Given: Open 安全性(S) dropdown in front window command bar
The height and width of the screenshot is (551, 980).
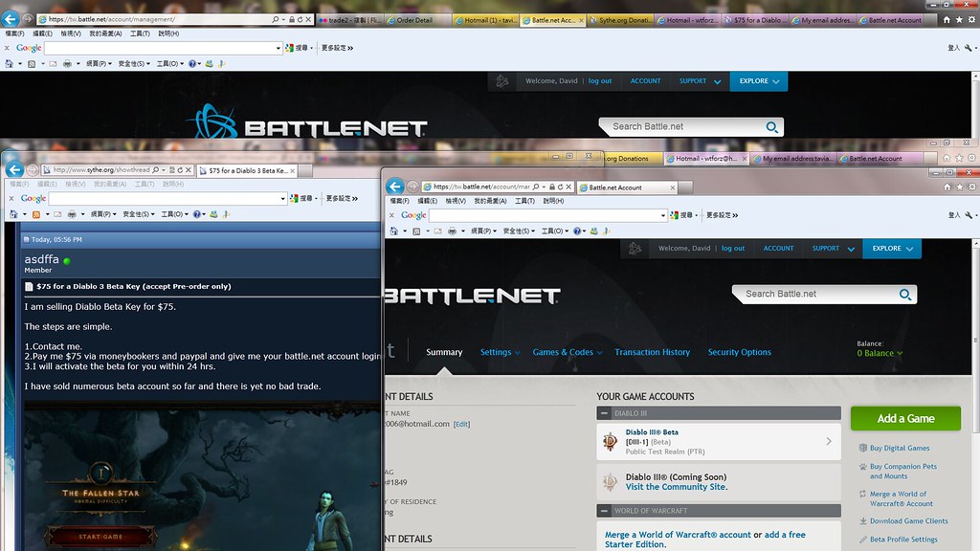Looking at the screenshot, I should (520, 231).
